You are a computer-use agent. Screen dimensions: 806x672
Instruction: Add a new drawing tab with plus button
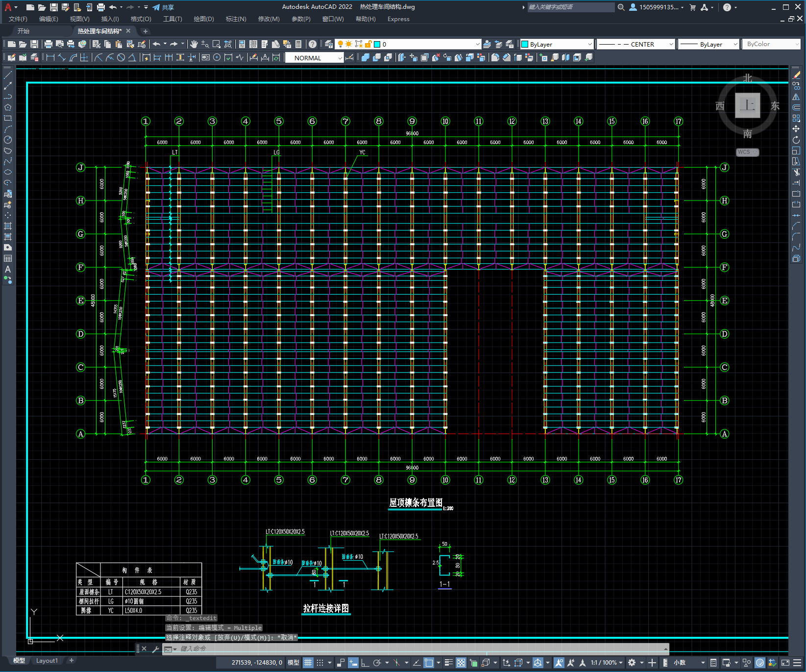tap(145, 31)
